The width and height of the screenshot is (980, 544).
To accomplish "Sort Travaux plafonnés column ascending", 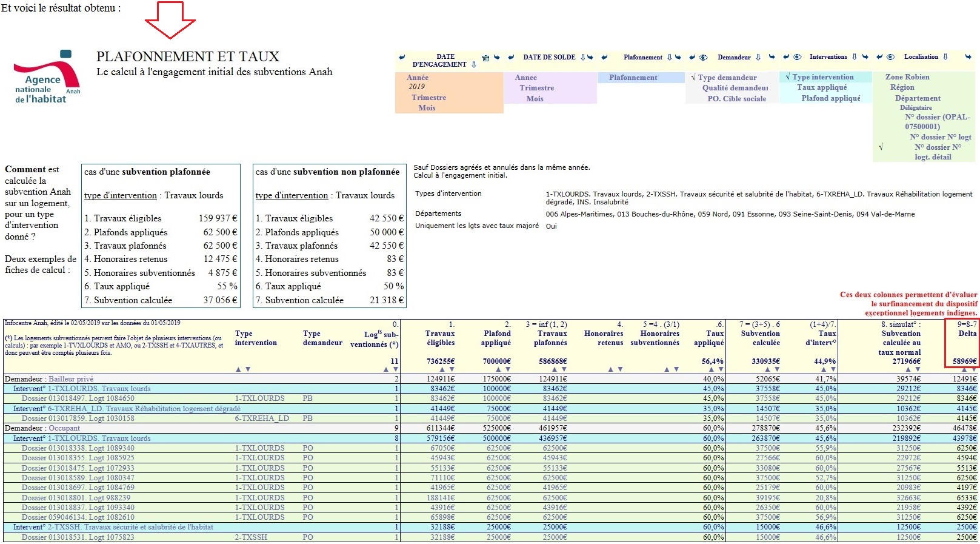I will 555,369.
